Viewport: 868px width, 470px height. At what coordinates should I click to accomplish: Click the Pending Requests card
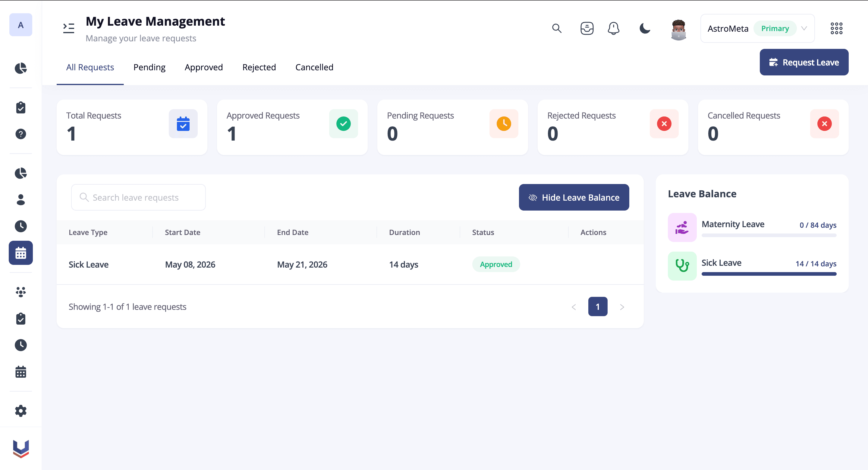[452, 127]
